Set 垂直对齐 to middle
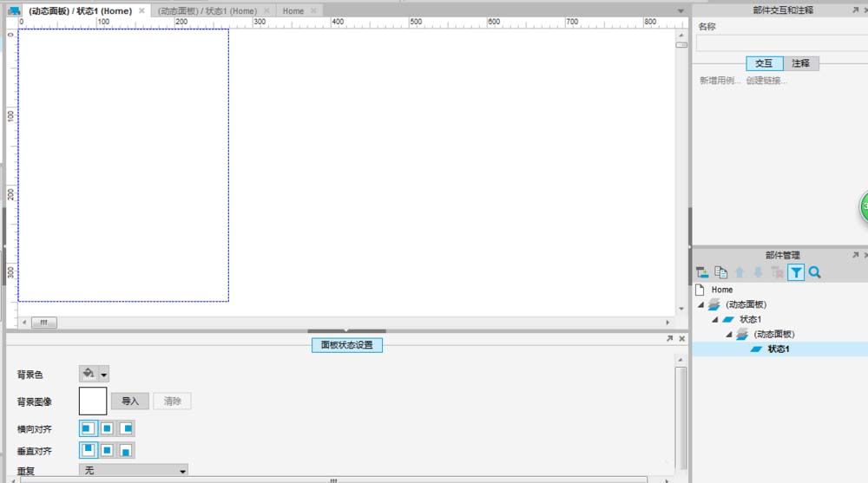Image resolution: width=868 pixels, height=483 pixels. 108,450
